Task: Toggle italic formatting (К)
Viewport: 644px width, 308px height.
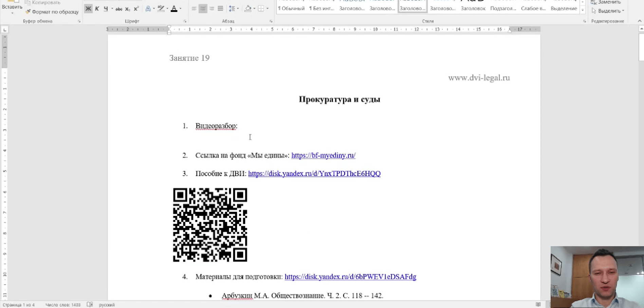Action: click(x=97, y=9)
